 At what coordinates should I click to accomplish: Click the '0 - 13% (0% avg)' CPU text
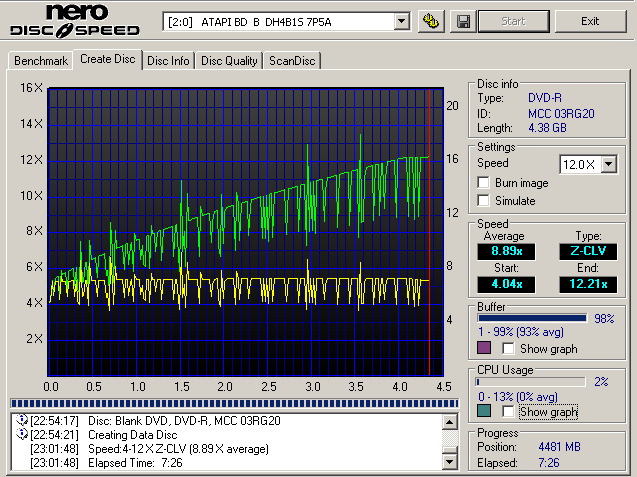518,397
